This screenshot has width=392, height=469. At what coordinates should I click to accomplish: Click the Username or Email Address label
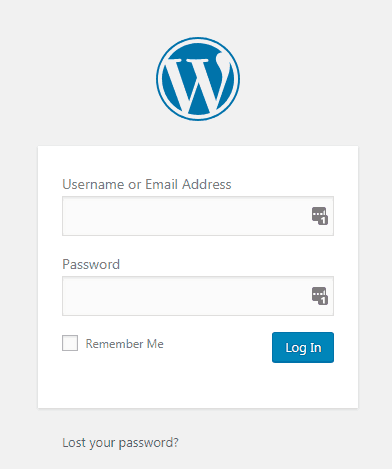pyautogui.click(x=147, y=184)
